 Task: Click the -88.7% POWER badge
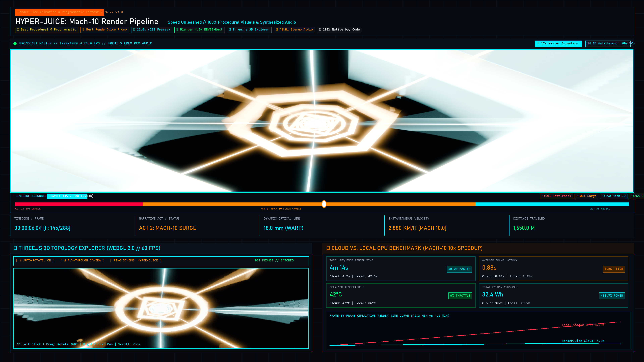(612, 296)
